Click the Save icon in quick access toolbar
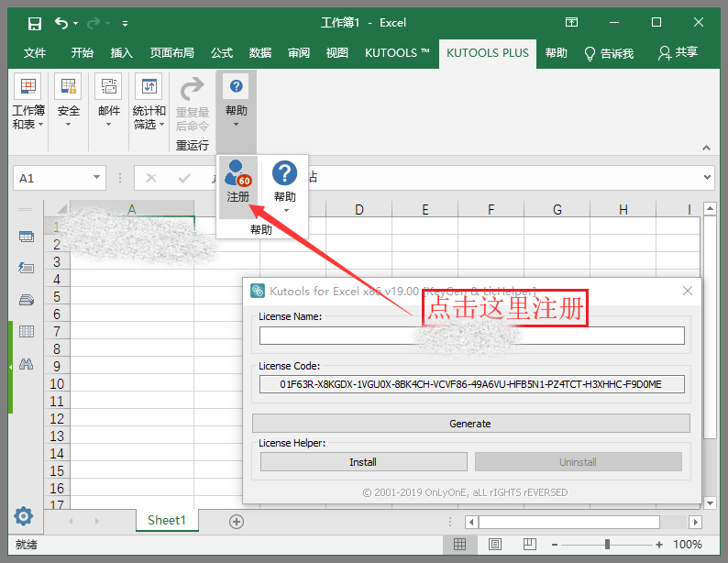The width and height of the screenshot is (728, 563). tap(34, 23)
